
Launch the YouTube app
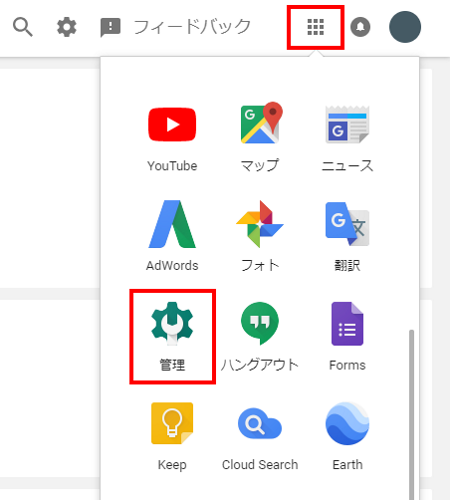point(172,124)
